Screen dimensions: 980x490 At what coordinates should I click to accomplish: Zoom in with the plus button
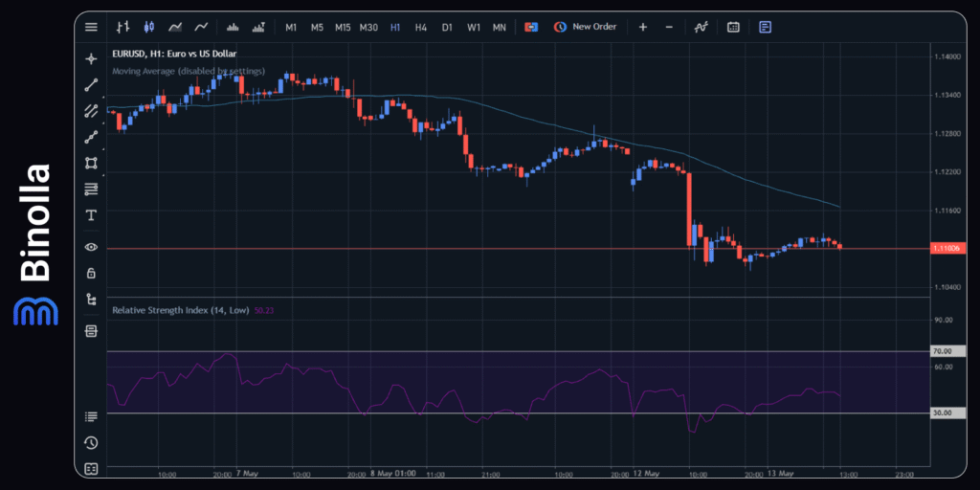point(643,28)
